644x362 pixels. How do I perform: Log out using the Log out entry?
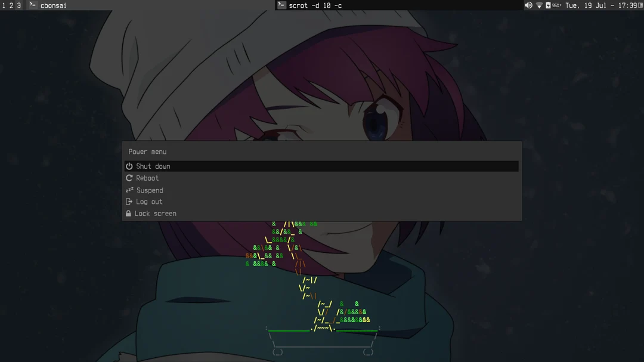[149, 202]
